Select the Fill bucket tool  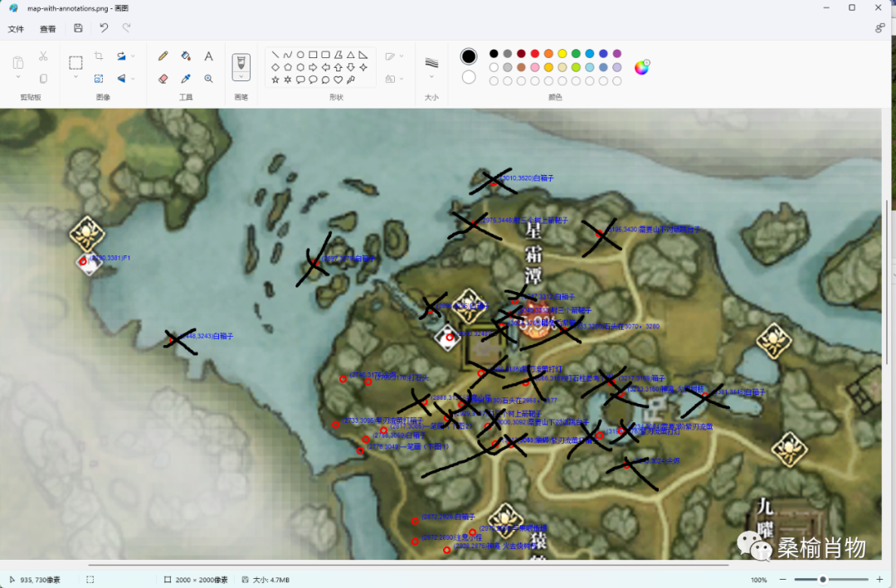point(186,56)
